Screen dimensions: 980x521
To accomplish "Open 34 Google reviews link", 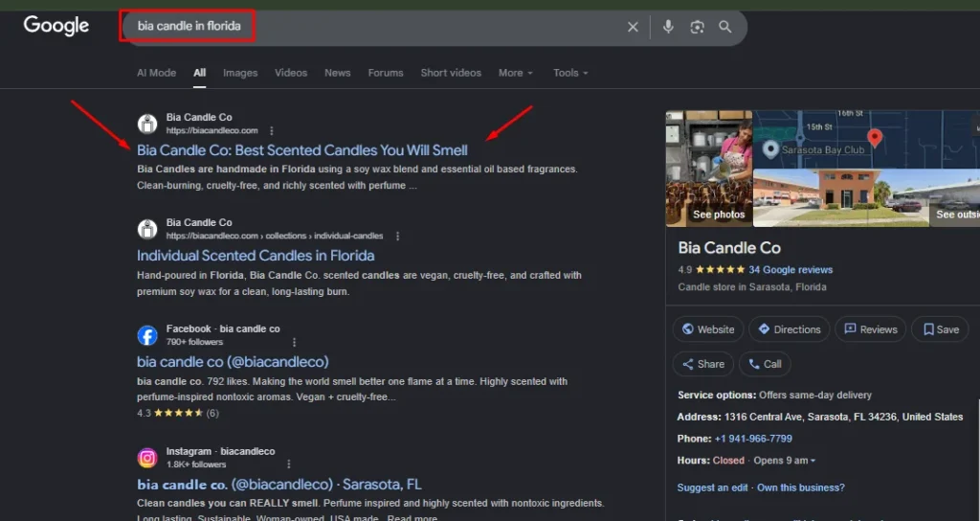I will 791,269.
